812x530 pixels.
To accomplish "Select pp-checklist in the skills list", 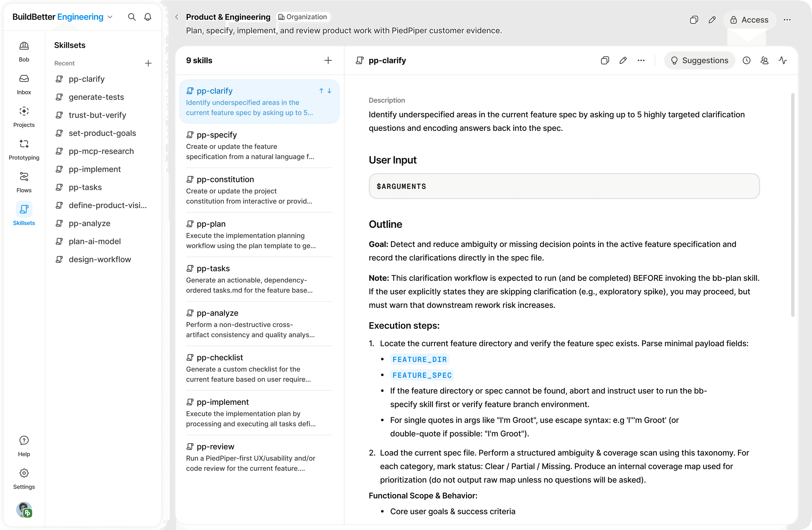I will point(259,368).
